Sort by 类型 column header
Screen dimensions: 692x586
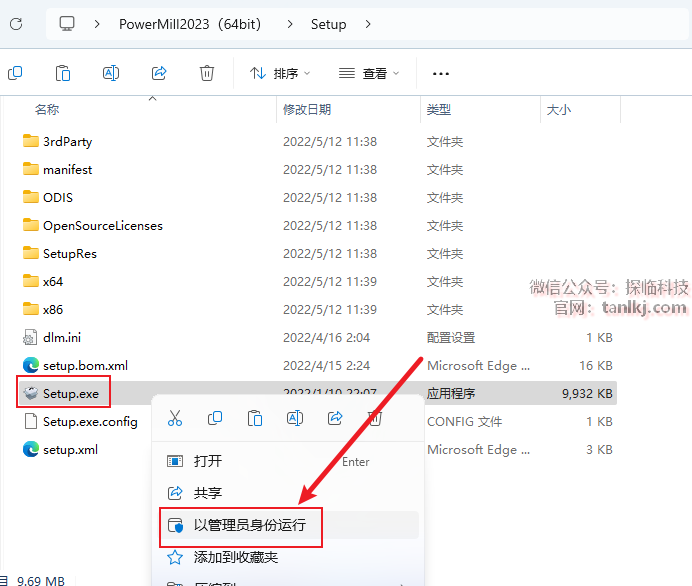click(439, 109)
